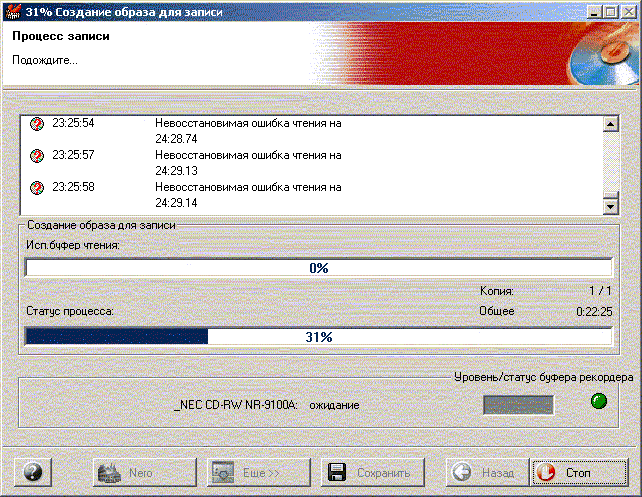Click the Статус процесса label
Screen dimensions: 642x497
[70, 312]
